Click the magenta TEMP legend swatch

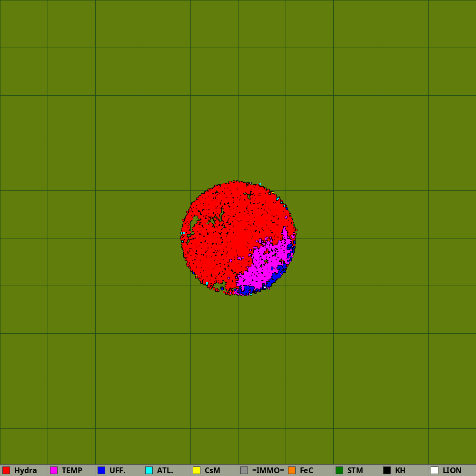[x=54, y=470]
